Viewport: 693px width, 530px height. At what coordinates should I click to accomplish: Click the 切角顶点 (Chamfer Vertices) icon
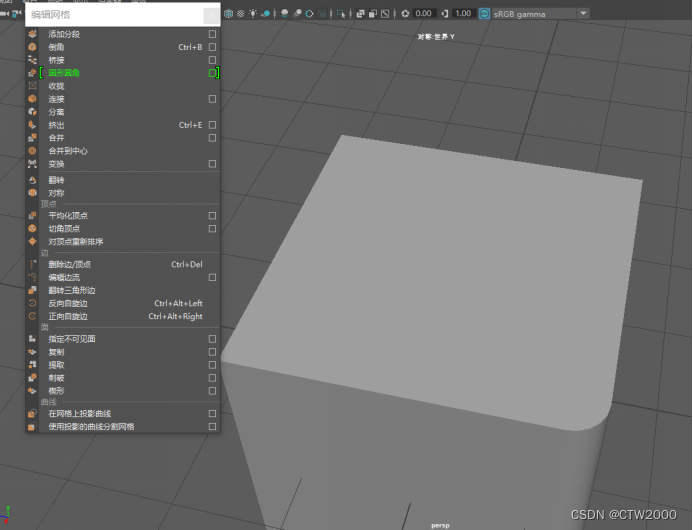coord(32,229)
